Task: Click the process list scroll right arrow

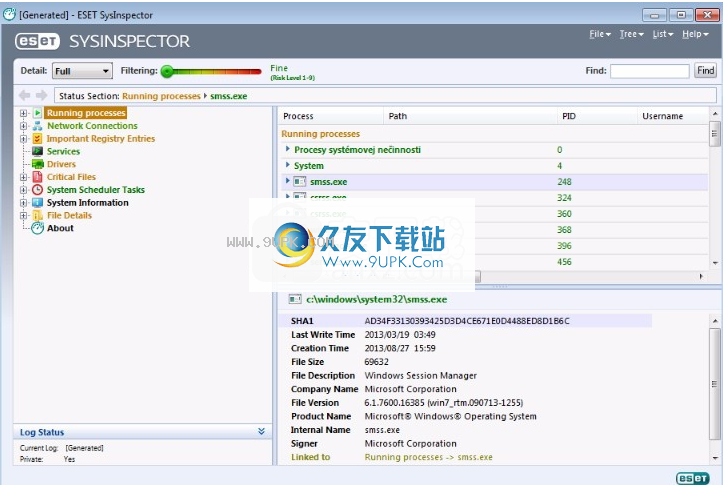Action: 701,276
